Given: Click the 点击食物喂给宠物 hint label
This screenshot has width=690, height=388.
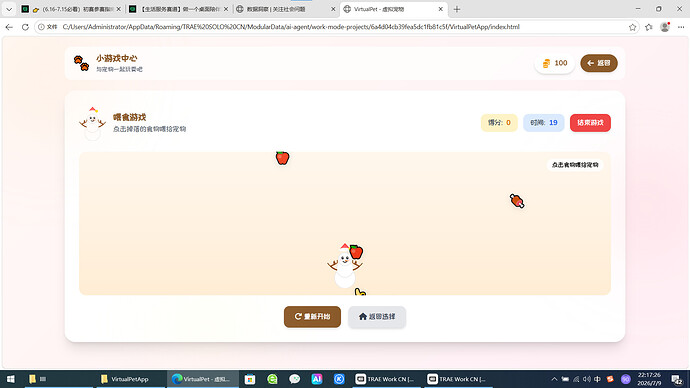Looking at the screenshot, I should pos(575,165).
